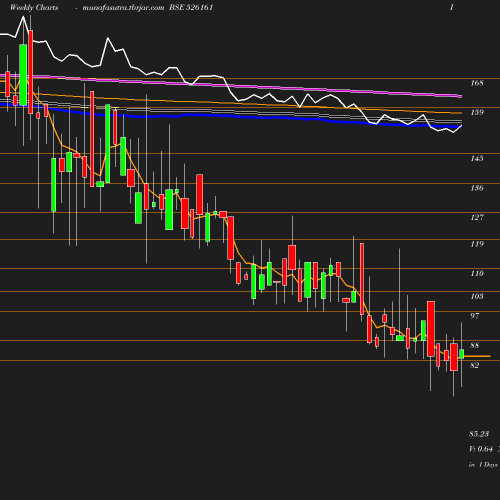Viewport: 500px width, 500px height.
Task: Click the 136 price axis label
Action: click(477, 188)
